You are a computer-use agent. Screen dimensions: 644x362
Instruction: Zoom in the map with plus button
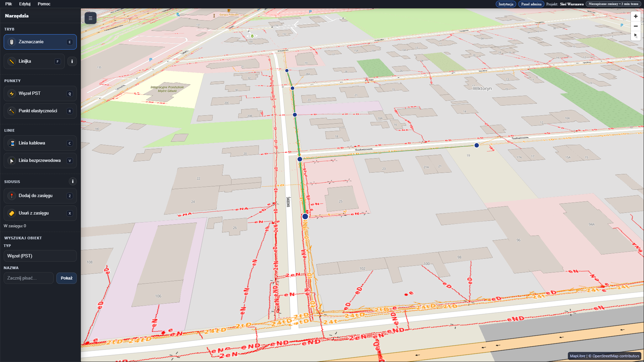pos(635,16)
